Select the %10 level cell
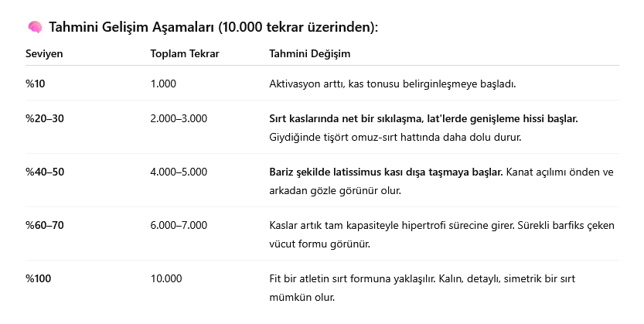 37,84
